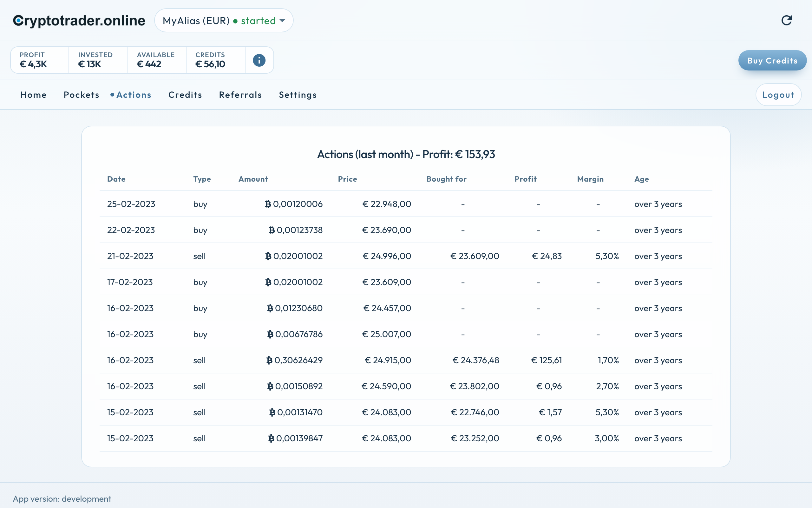Click the date 21-02-2023
This screenshot has width=812, height=508.
[130, 256]
